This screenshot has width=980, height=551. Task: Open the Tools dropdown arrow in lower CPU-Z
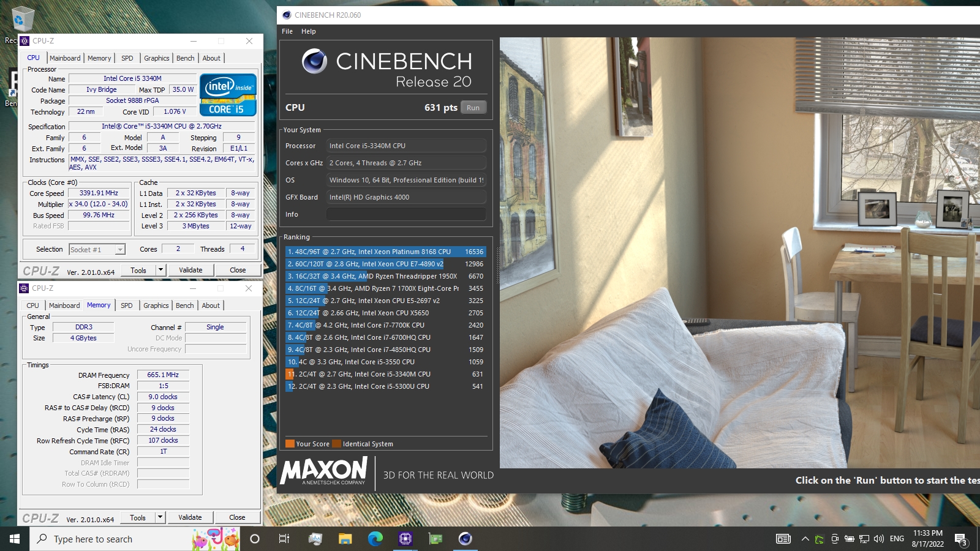pyautogui.click(x=160, y=517)
